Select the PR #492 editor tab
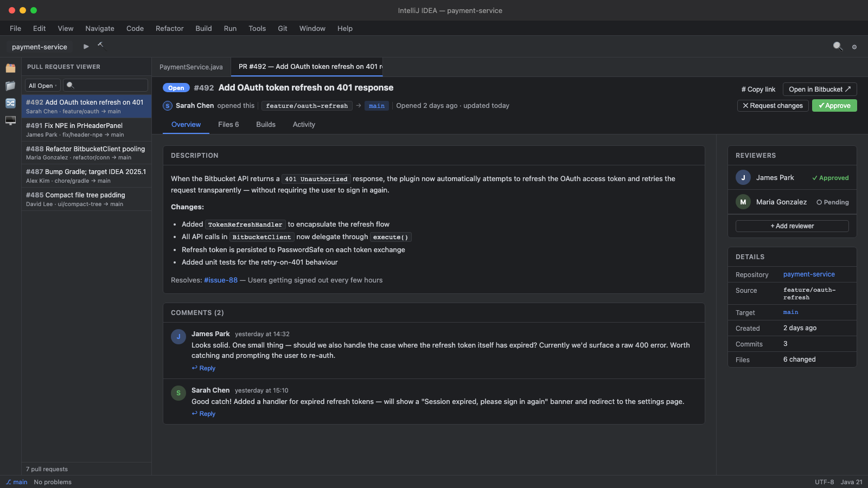The height and width of the screenshot is (488, 868). tap(307, 67)
